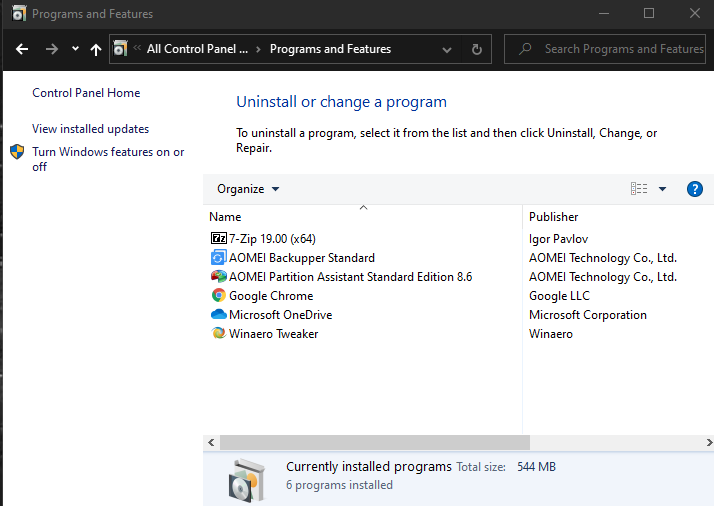Screen dimensions: 714x506
Task: Click the horizontal scrollbar thumb
Action: pos(375,442)
